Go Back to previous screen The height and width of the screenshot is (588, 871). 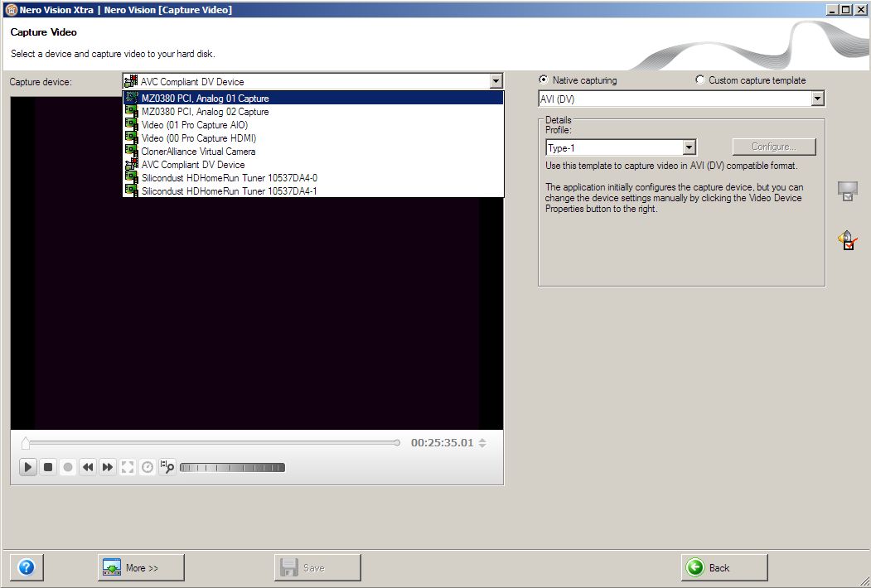pyautogui.click(x=724, y=567)
